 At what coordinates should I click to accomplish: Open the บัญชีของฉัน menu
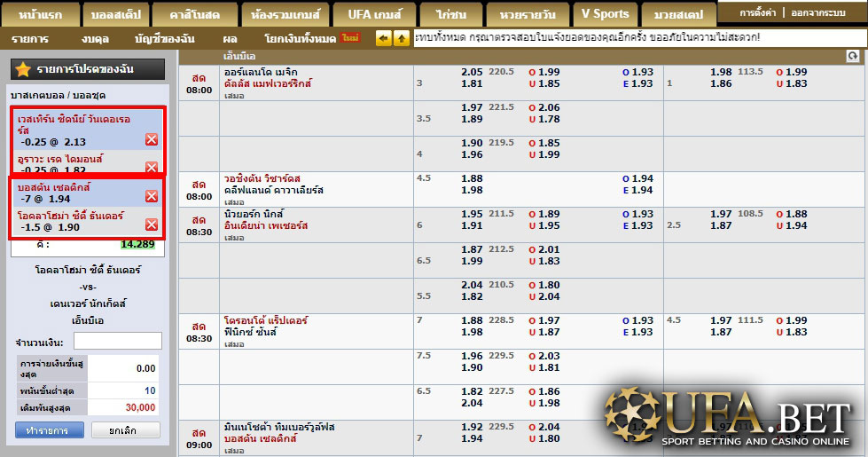(x=164, y=39)
